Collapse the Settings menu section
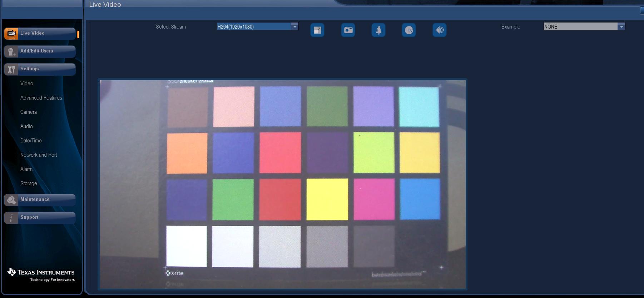This screenshot has width=644, height=298. click(40, 69)
